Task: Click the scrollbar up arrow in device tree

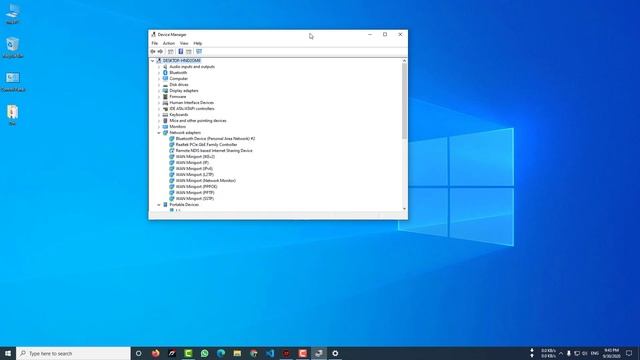Action: pos(404,61)
